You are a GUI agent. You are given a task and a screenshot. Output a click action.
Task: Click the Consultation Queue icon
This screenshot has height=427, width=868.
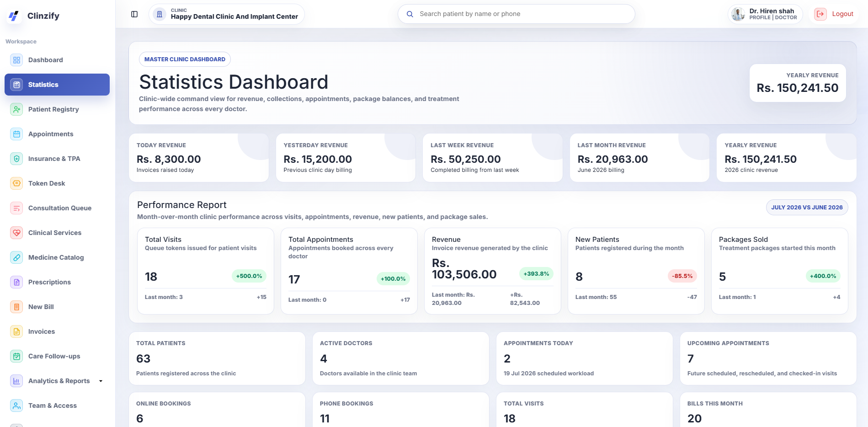click(16, 208)
